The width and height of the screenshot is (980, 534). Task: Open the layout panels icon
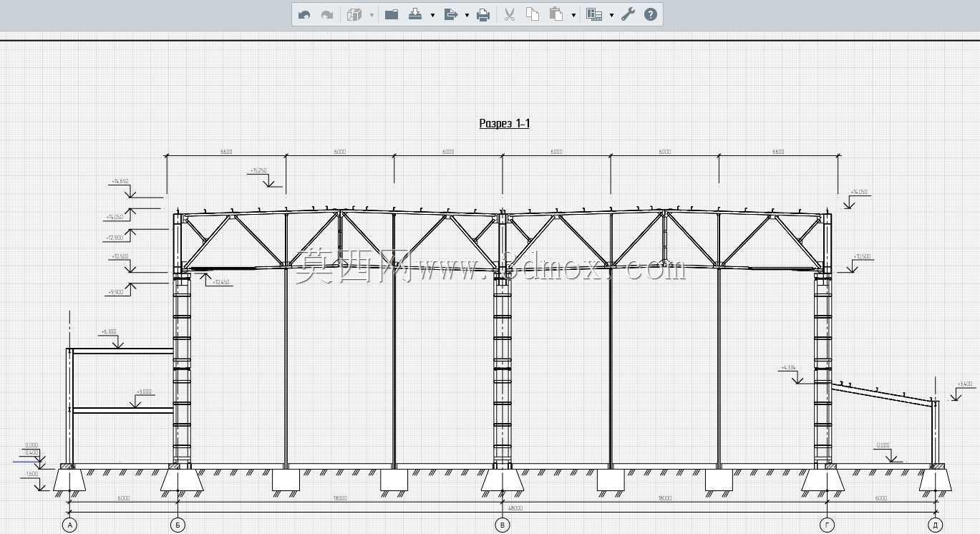pos(594,14)
